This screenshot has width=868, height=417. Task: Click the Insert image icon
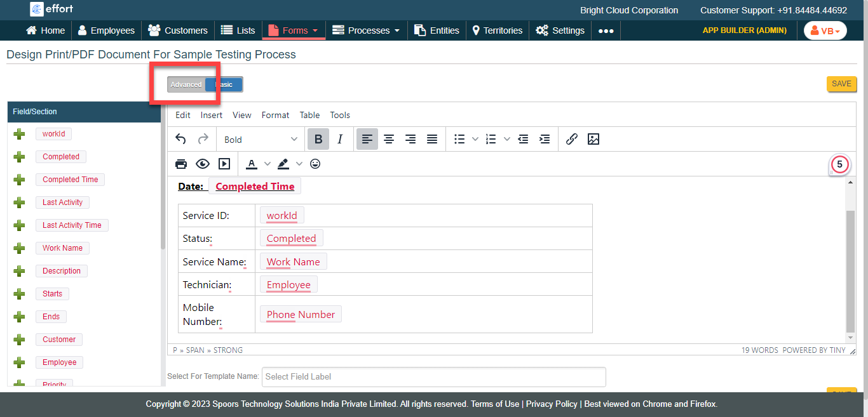[593, 139]
